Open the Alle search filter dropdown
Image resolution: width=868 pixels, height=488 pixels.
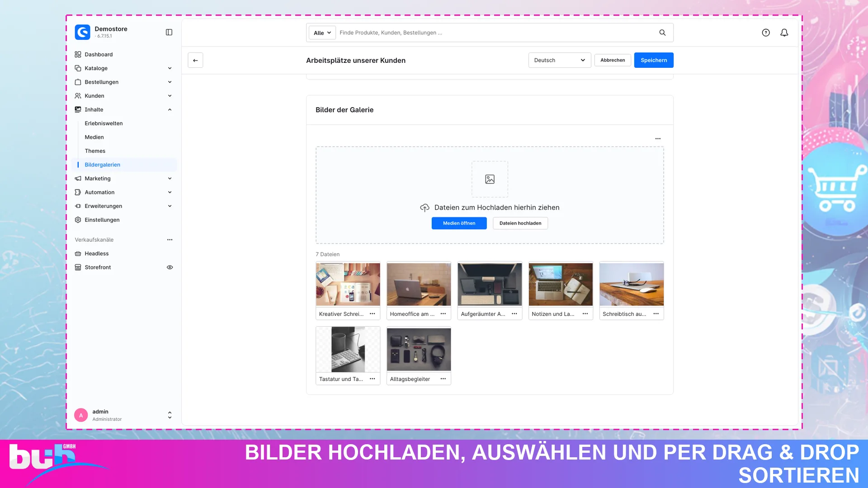pyautogui.click(x=322, y=33)
